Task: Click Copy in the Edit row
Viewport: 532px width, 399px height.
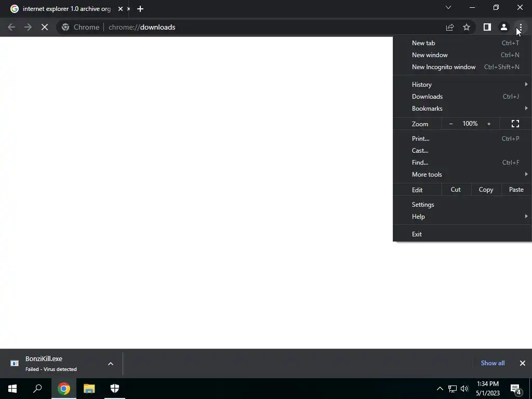Action: coord(486,190)
